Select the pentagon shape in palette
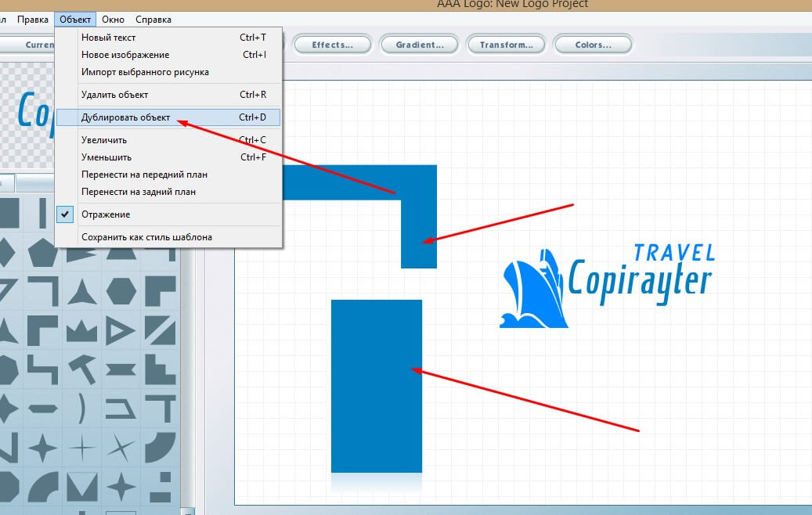Viewport: 812px width, 515px height. (42, 253)
